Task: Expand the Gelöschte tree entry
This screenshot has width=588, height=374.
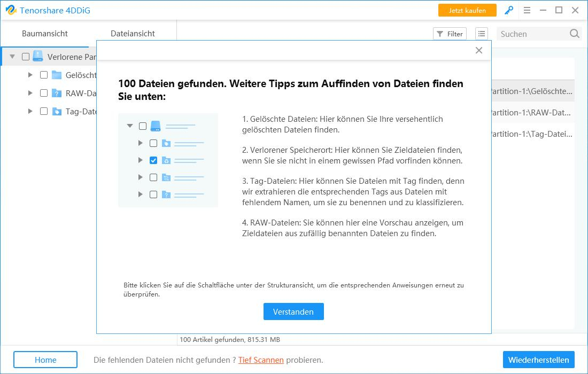Action: 31,75
